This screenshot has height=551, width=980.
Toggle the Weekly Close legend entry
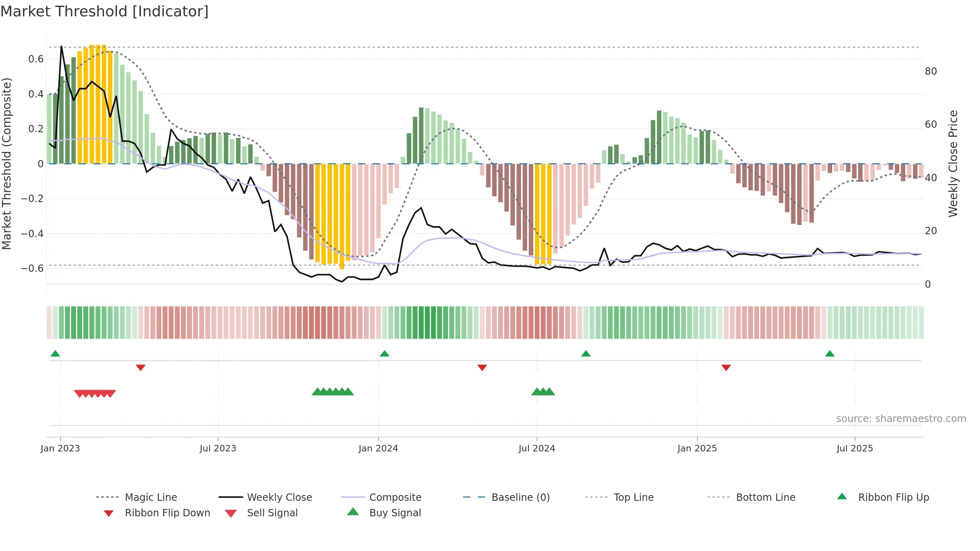pos(265,497)
